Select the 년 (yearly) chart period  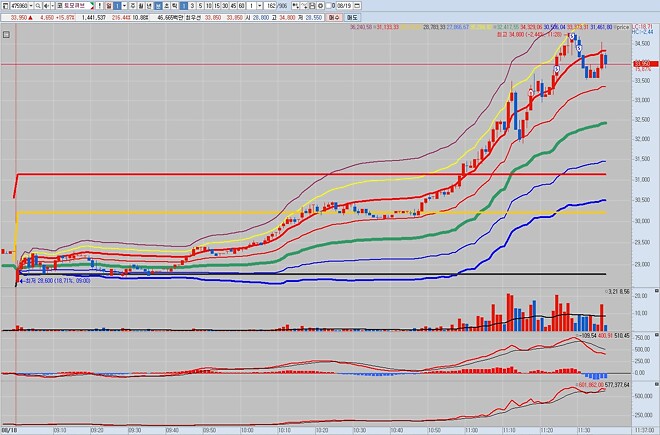click(149, 6)
